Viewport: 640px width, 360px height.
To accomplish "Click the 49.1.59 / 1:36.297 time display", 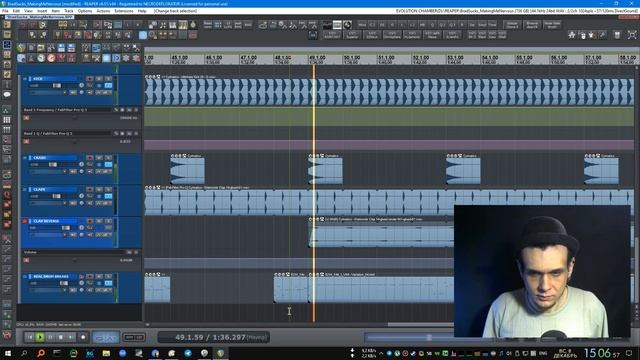I will click(213, 338).
